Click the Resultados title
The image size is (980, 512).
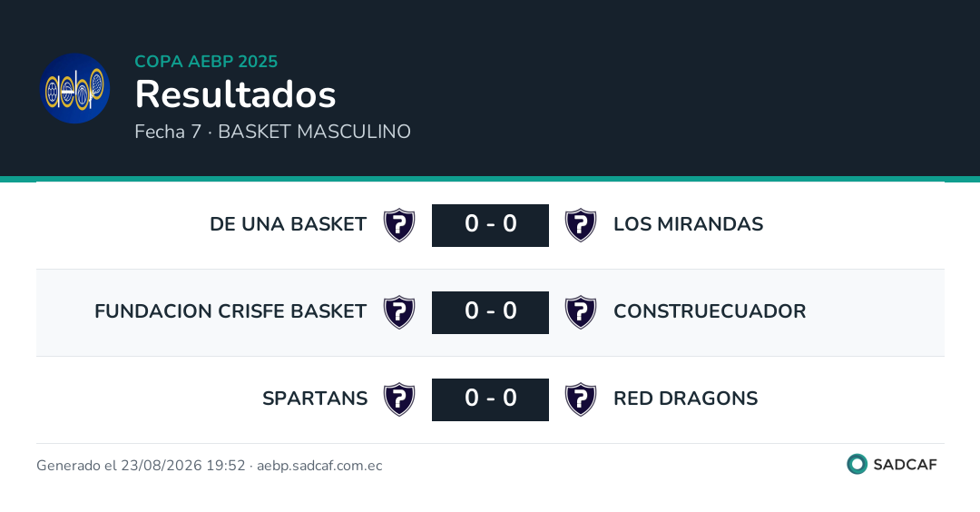[x=236, y=94]
